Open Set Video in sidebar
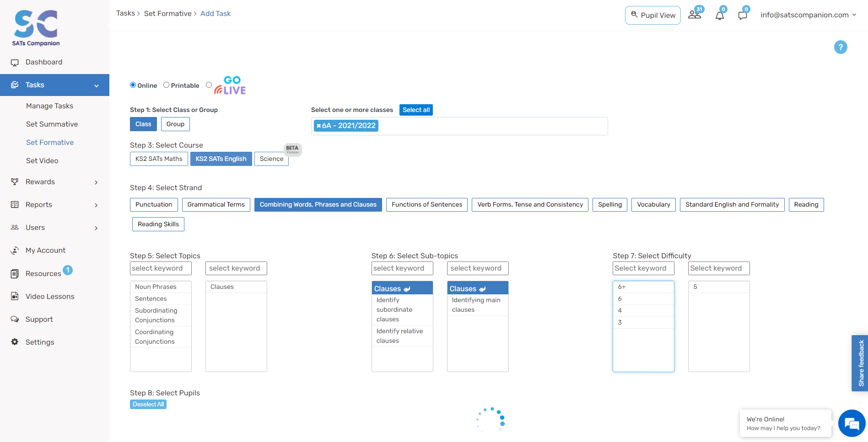Image resolution: width=868 pixels, height=442 pixels. [x=42, y=161]
